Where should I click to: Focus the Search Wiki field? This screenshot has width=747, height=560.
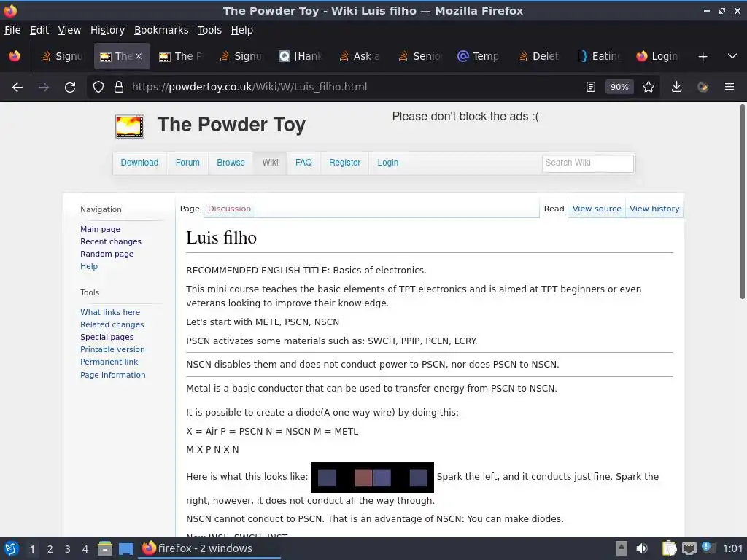coord(588,163)
